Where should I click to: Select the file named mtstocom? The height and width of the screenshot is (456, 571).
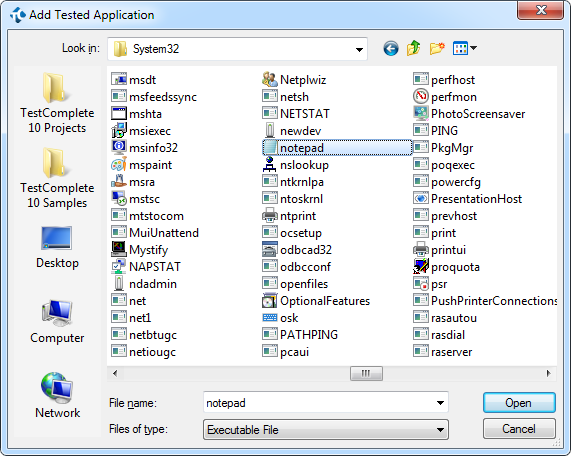point(147,216)
